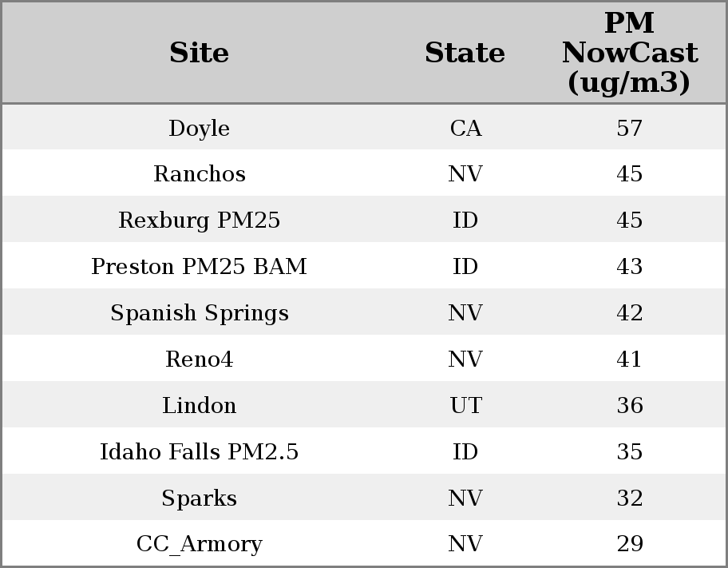The image size is (728, 568).
Task: Select the Spanish Springs site cell
Action: point(199,313)
